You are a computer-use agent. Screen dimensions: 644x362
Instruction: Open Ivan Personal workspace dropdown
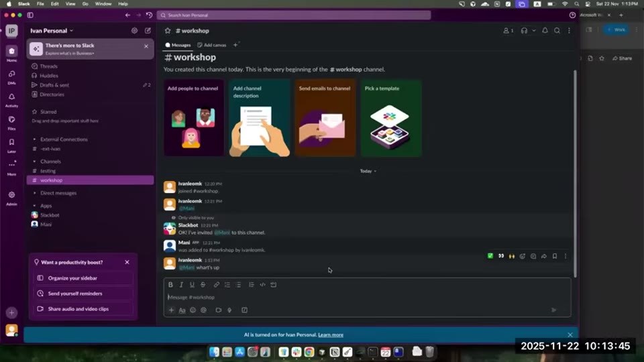52,30
